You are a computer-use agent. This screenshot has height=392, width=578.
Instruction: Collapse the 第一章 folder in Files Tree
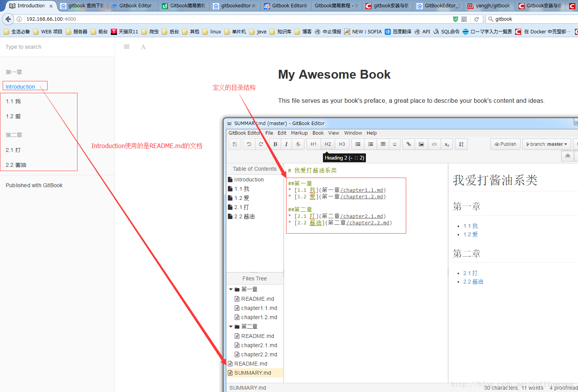(x=231, y=289)
